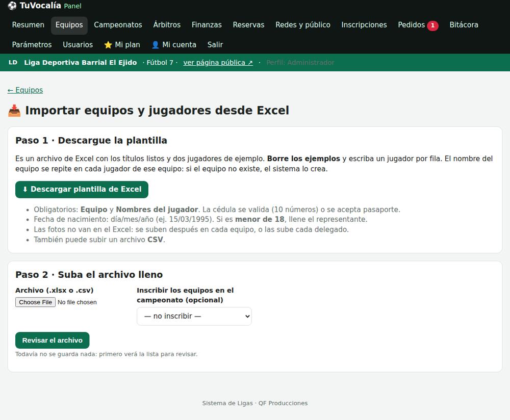Screen dimensions: 510x420
Task: Click the Revisar el archivo button
Action: tap(53, 340)
